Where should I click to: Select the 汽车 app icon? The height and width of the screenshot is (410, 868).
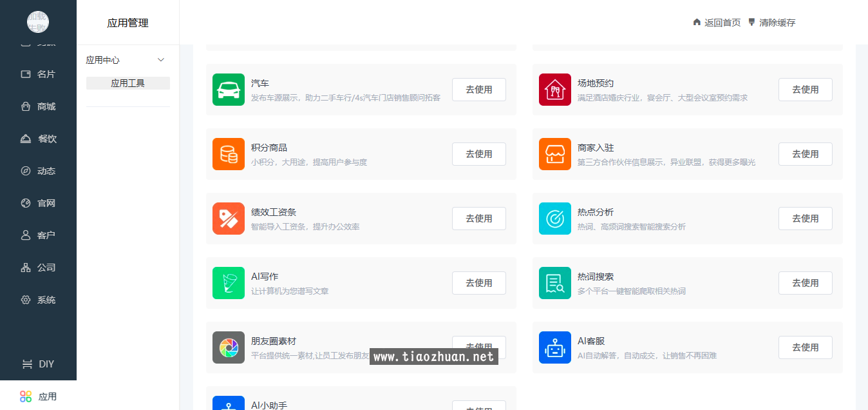(x=229, y=90)
